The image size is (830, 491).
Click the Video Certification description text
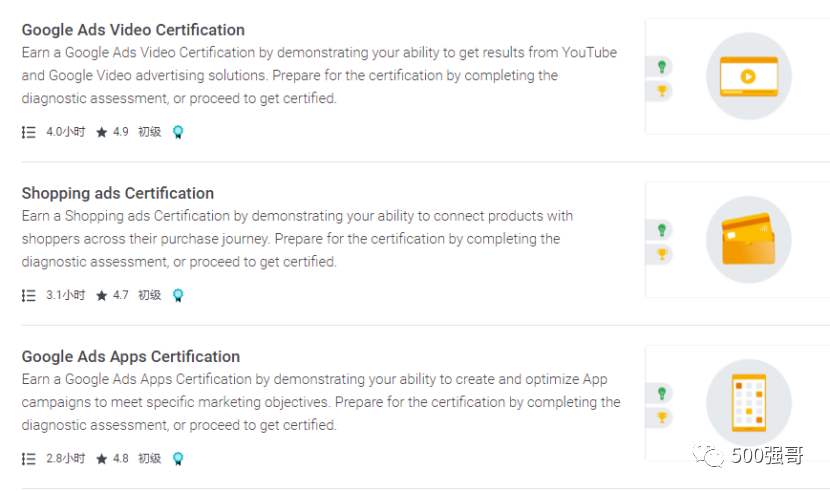click(x=319, y=75)
